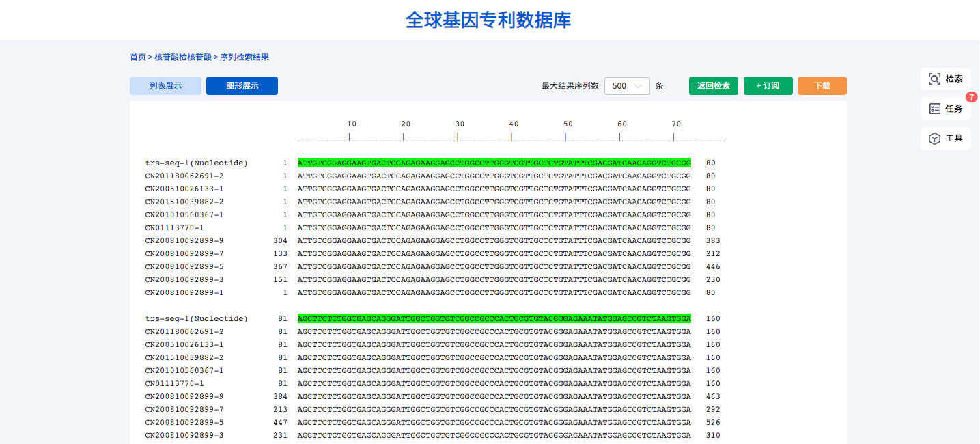The width and height of the screenshot is (980, 444).
Task: Click the dropdown chevron next to 500
Action: tap(639, 86)
